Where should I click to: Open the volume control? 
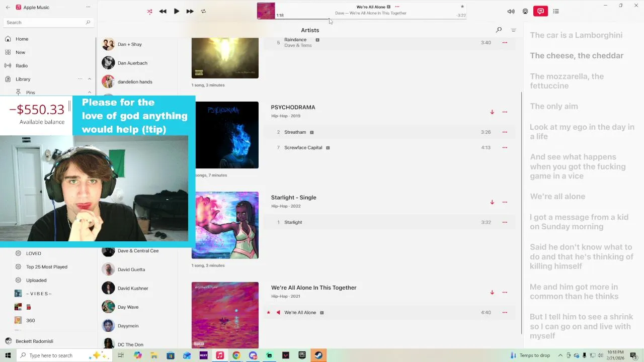[511, 11]
